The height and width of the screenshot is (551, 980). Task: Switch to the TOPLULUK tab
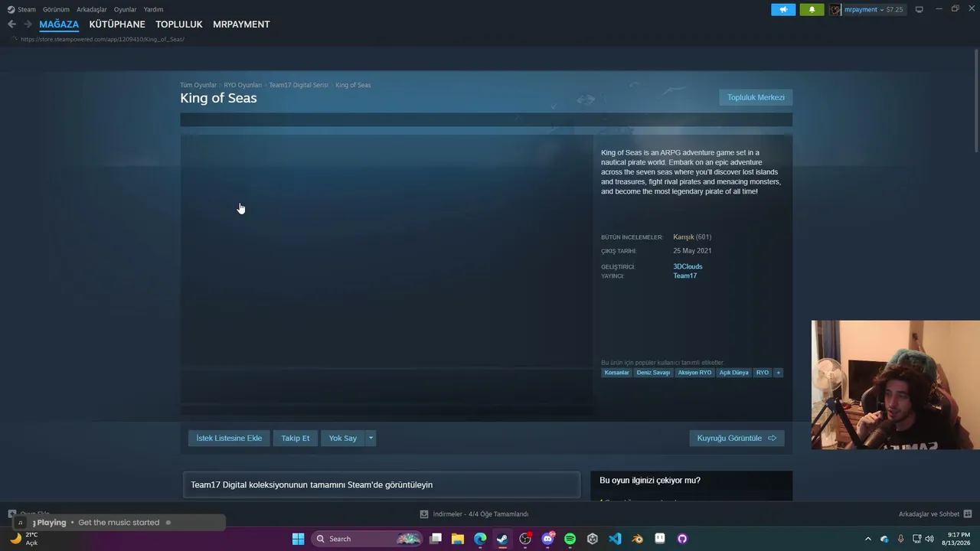179,24
